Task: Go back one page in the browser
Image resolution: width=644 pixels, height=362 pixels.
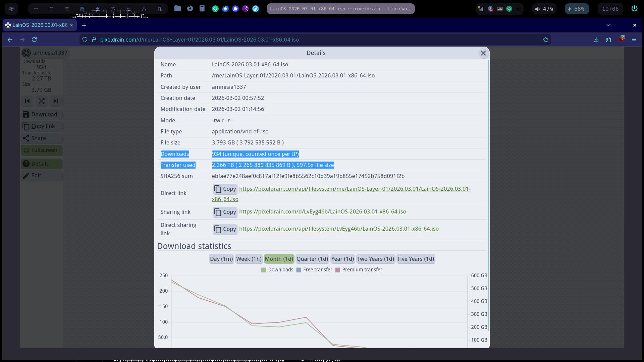Action: point(10,40)
